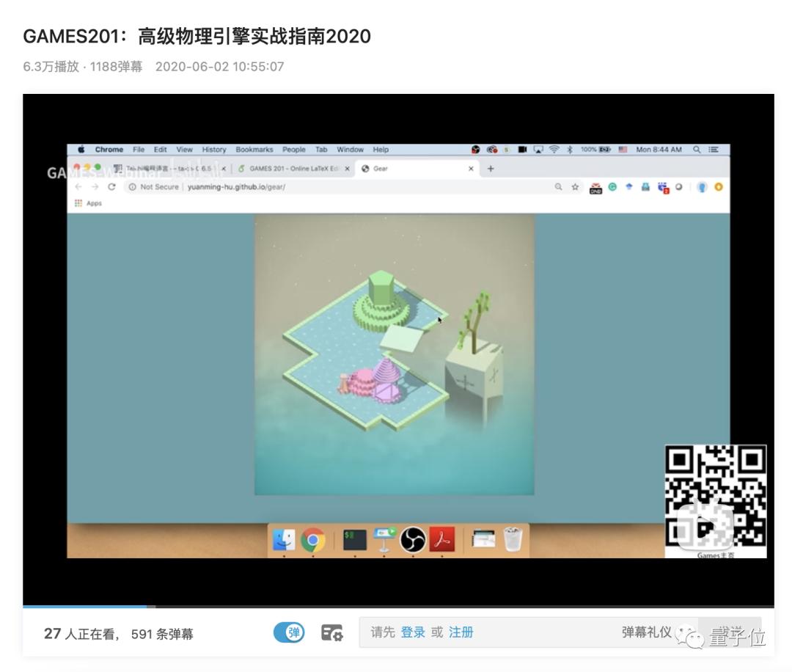792x672 pixels.
Task: Open the Trash in the Dock
Action: click(513, 539)
